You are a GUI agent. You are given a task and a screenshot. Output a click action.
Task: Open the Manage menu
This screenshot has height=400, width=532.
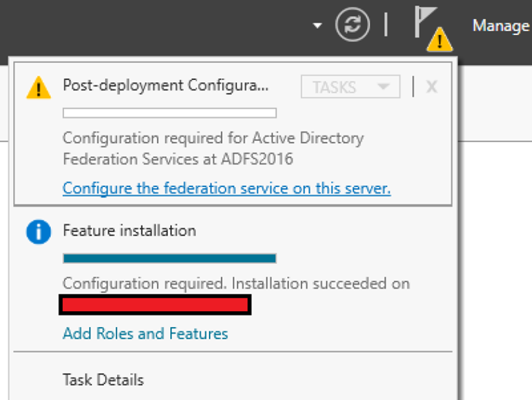501,26
